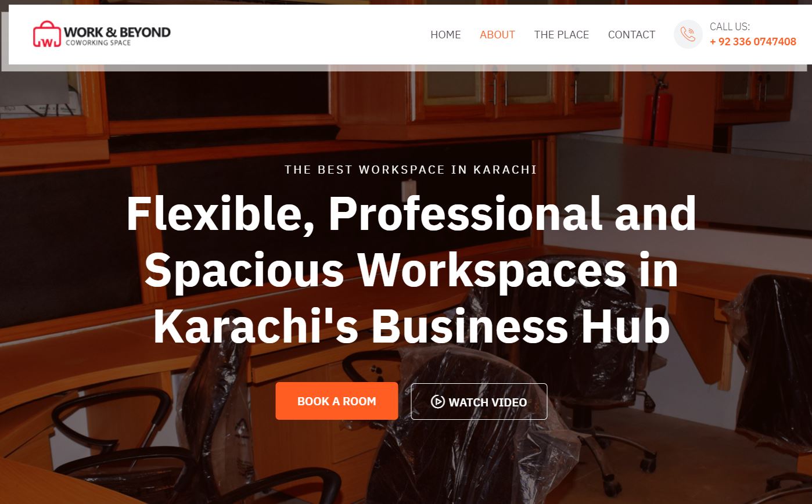The height and width of the screenshot is (504, 812).
Task: Click the play circle icon in Watch Video
Action: click(x=438, y=401)
